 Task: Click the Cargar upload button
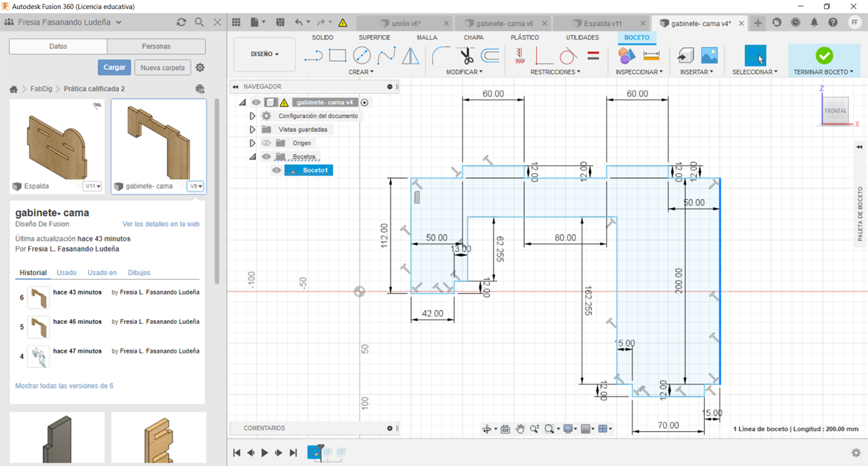[x=114, y=67]
